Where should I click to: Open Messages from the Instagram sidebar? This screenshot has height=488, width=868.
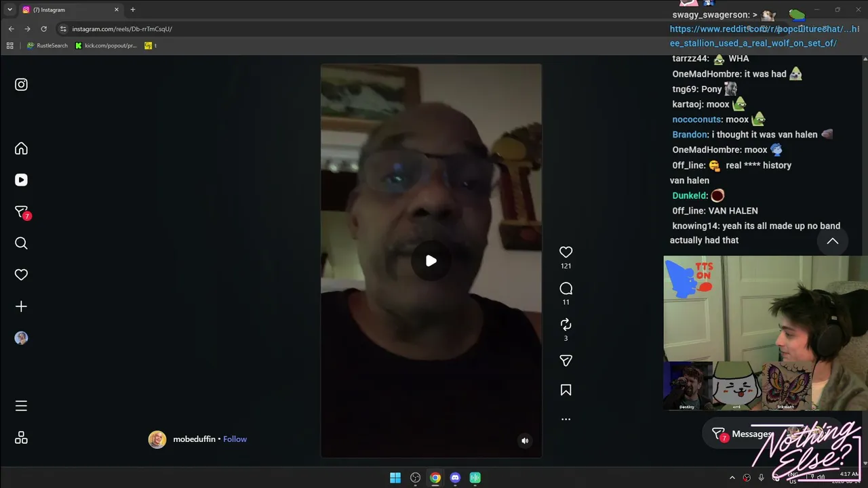click(21, 212)
